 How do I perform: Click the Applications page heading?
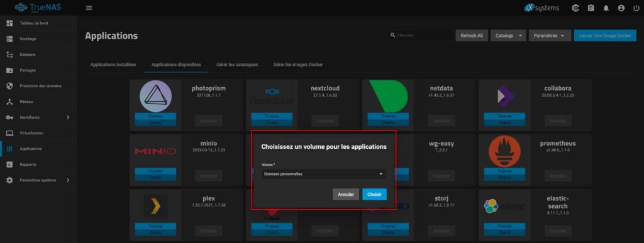coord(111,36)
